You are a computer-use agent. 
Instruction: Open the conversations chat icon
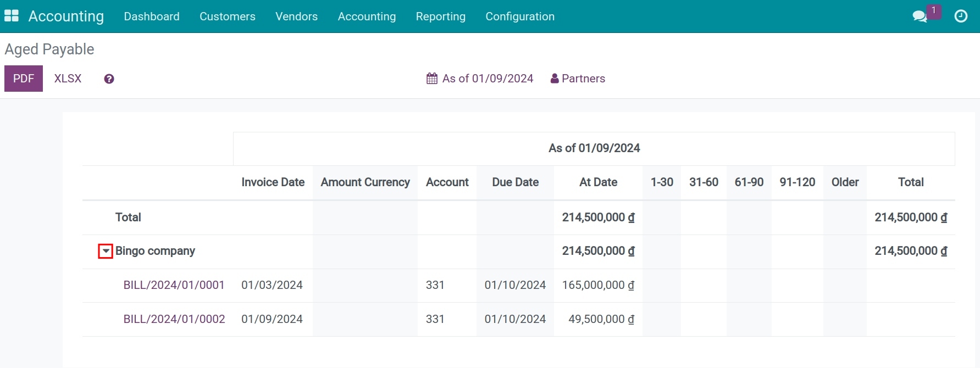(x=920, y=16)
